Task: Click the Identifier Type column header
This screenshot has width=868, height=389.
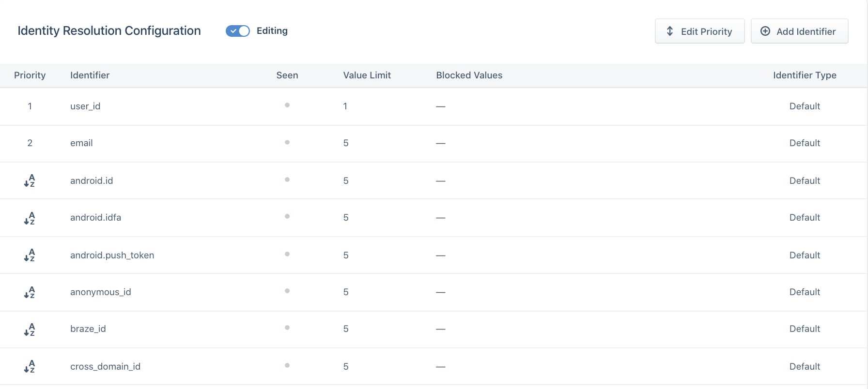Action: [804, 75]
